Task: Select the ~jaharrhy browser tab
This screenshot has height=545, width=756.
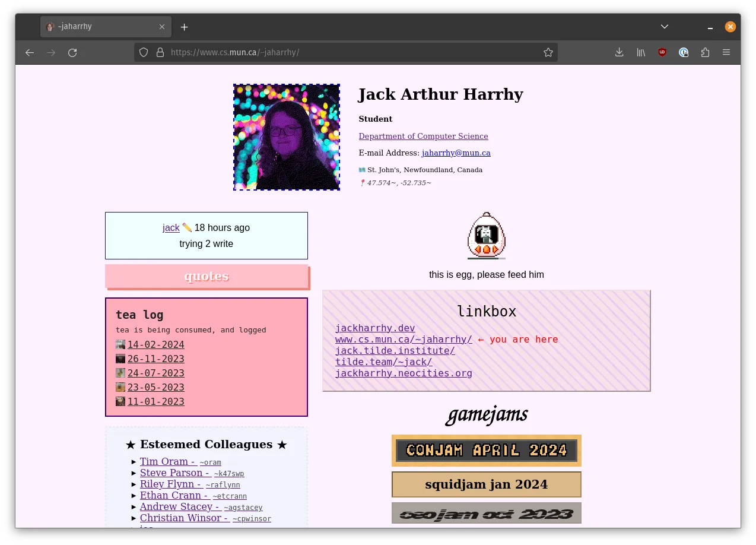Action: [x=101, y=27]
